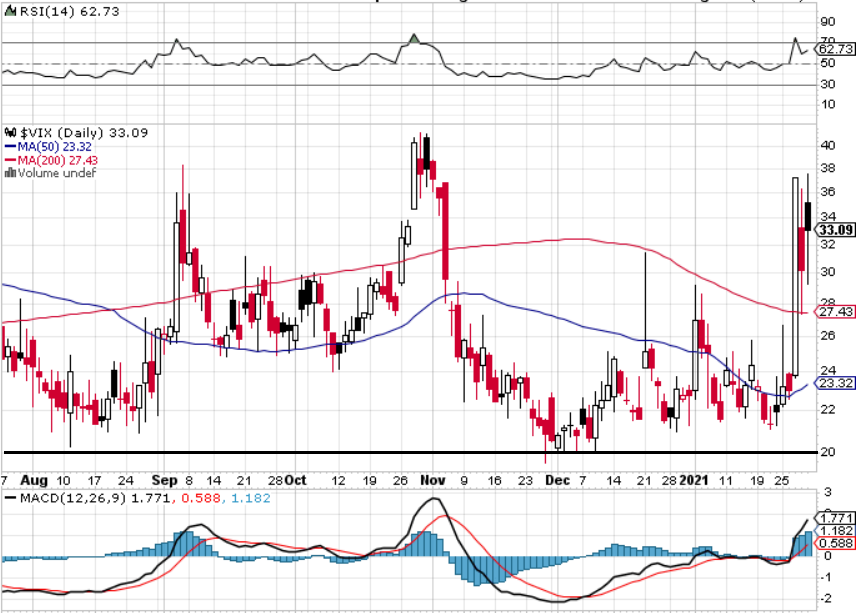This screenshot has height=613, width=864.
Task: Click the Dec label on the date axis
Action: click(557, 480)
